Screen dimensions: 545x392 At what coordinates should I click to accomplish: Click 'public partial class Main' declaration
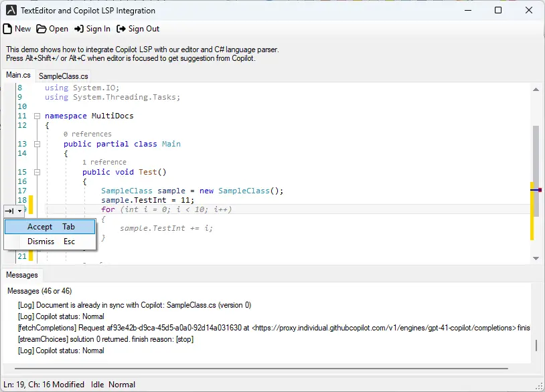(122, 144)
